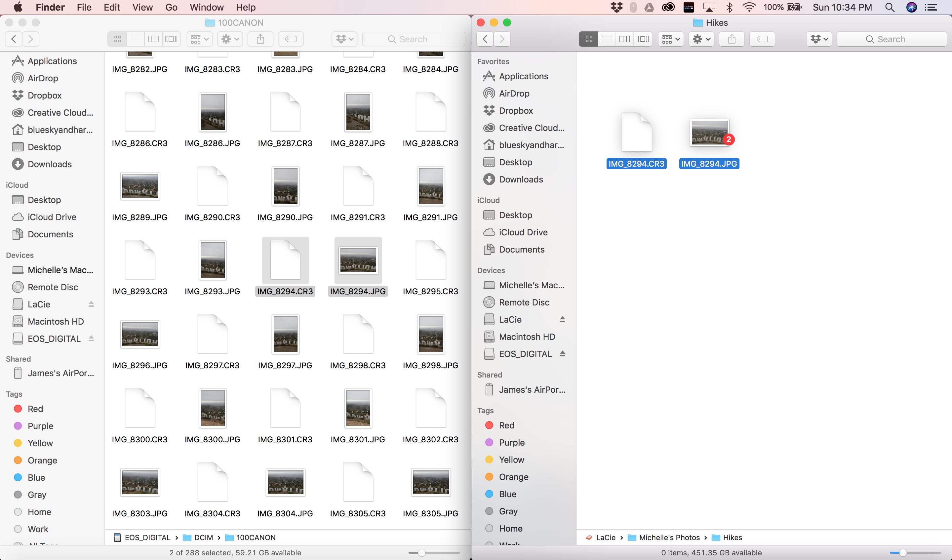Image resolution: width=952 pixels, height=560 pixels.
Task: Open Action gear menu in 100CANON window
Action: click(230, 39)
